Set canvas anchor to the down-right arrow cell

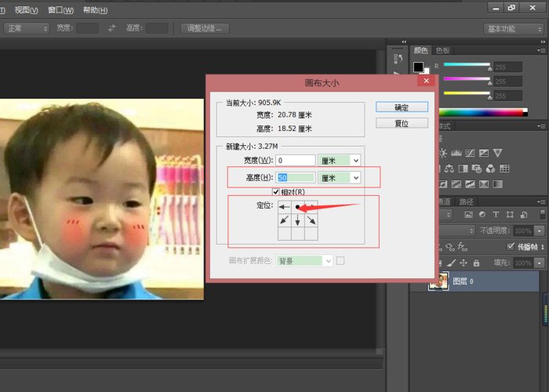coord(311,220)
